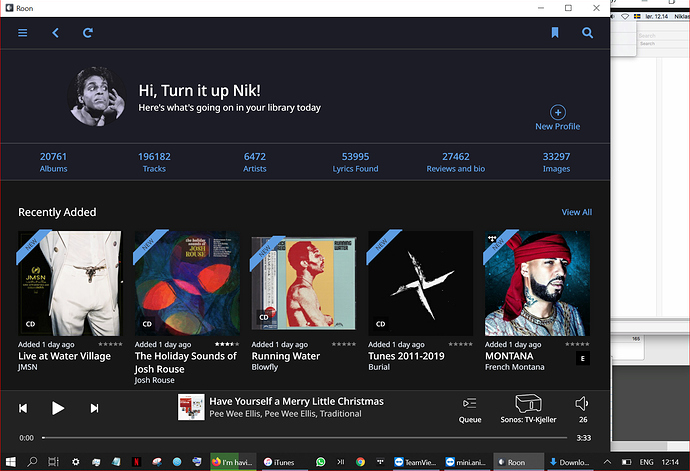Refresh the Roon home page
Image resolution: width=690 pixels, height=471 pixels.
coord(88,33)
